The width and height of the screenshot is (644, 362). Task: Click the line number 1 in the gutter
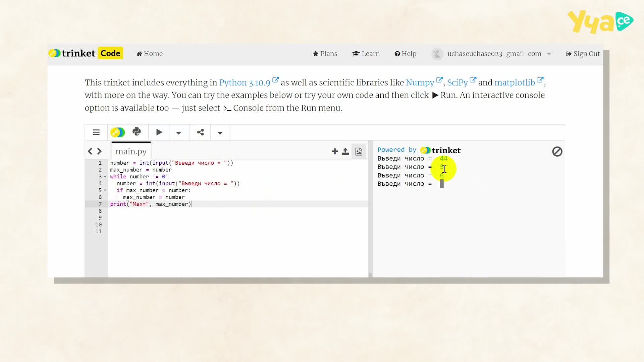tap(100, 163)
